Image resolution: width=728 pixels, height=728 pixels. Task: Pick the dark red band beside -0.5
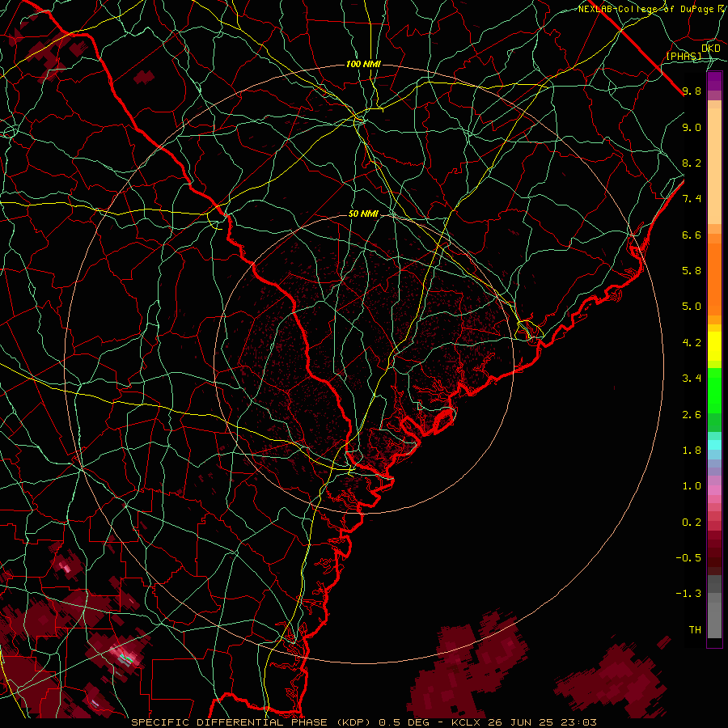pos(714,558)
